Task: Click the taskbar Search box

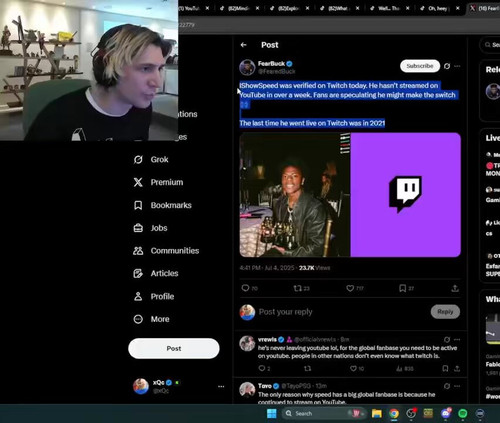Action: 324,414
